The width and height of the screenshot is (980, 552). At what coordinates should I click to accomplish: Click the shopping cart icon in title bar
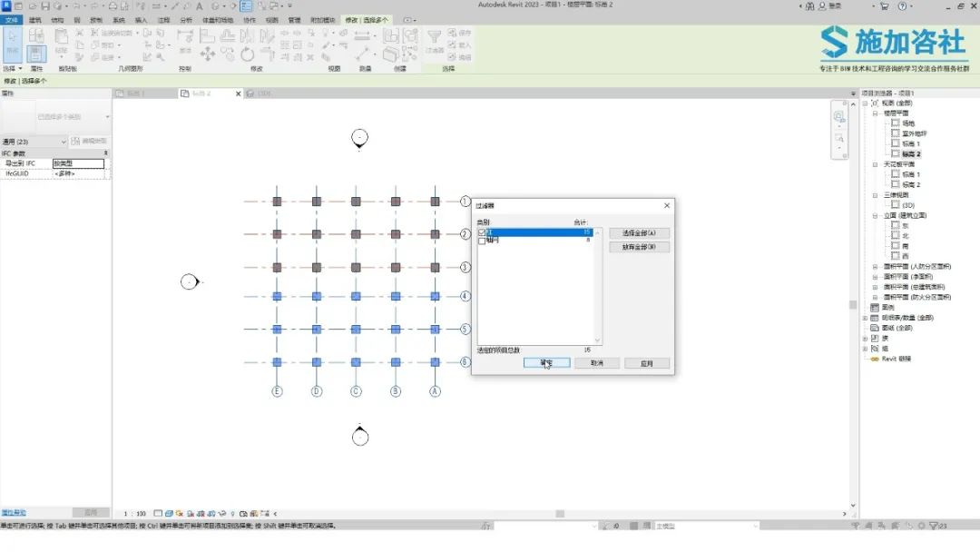pyautogui.click(x=885, y=6)
